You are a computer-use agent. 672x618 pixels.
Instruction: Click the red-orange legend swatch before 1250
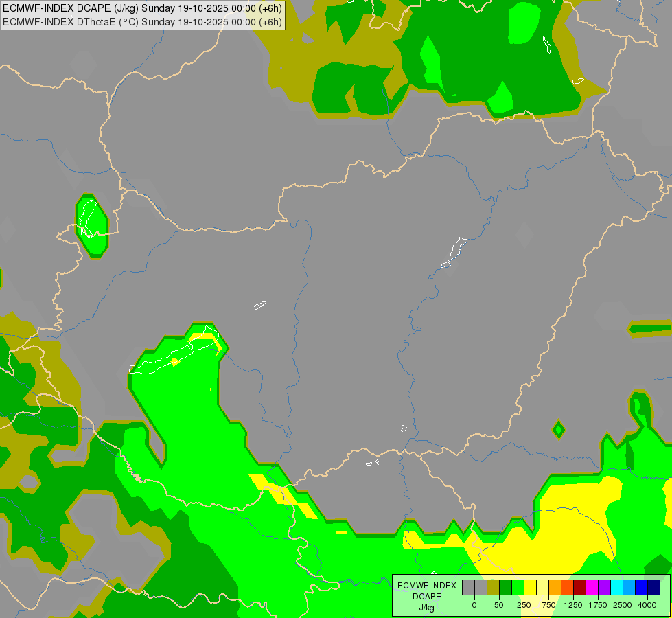568,588
